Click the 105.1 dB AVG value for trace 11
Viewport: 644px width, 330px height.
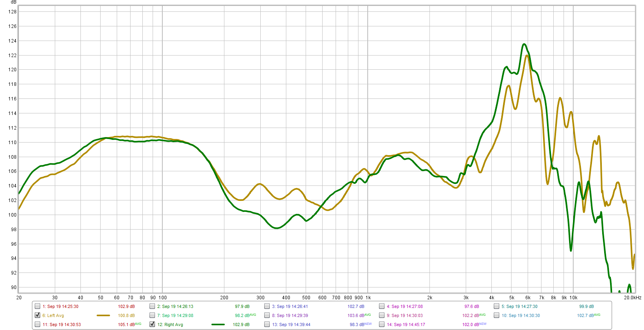tap(129, 324)
